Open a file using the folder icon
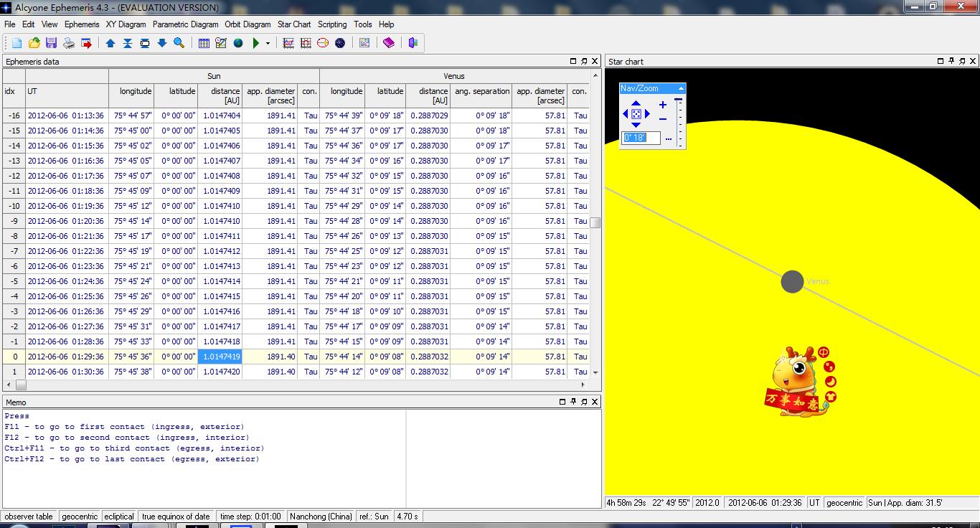 (x=34, y=43)
